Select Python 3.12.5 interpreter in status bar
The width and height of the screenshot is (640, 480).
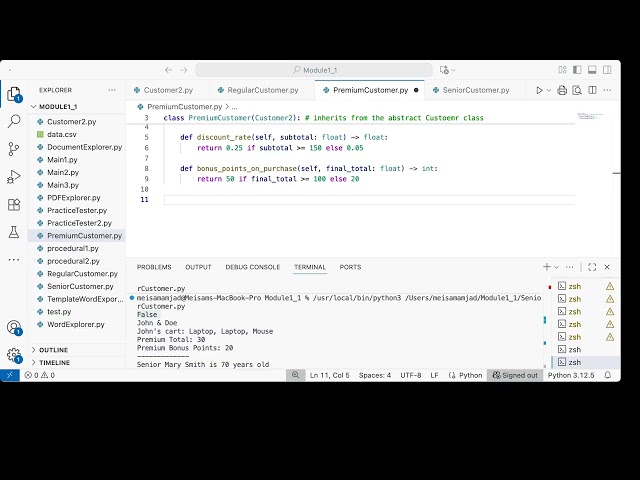click(x=571, y=376)
